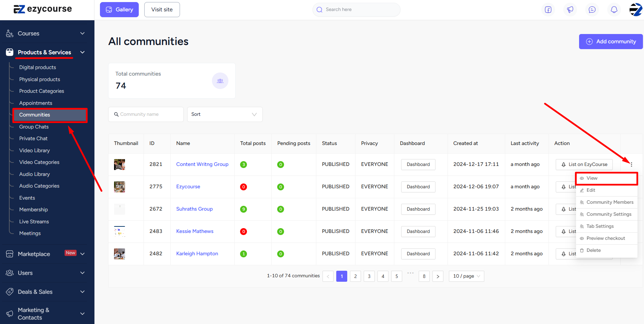This screenshot has width=644, height=324.
Task: Go to next page arrow
Action: pos(438,276)
